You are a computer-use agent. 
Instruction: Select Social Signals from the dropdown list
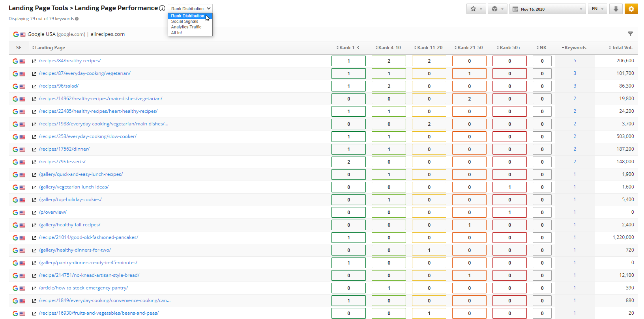click(x=185, y=22)
